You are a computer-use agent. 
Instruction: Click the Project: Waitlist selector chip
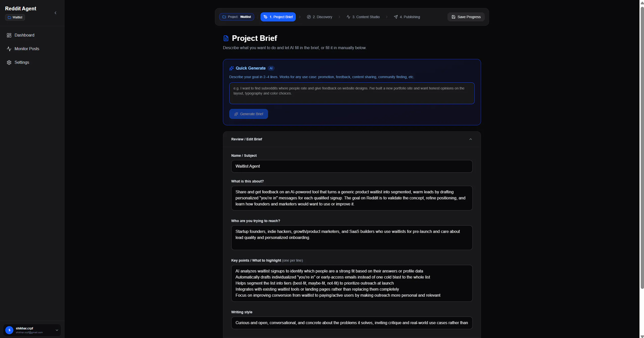pos(237,17)
